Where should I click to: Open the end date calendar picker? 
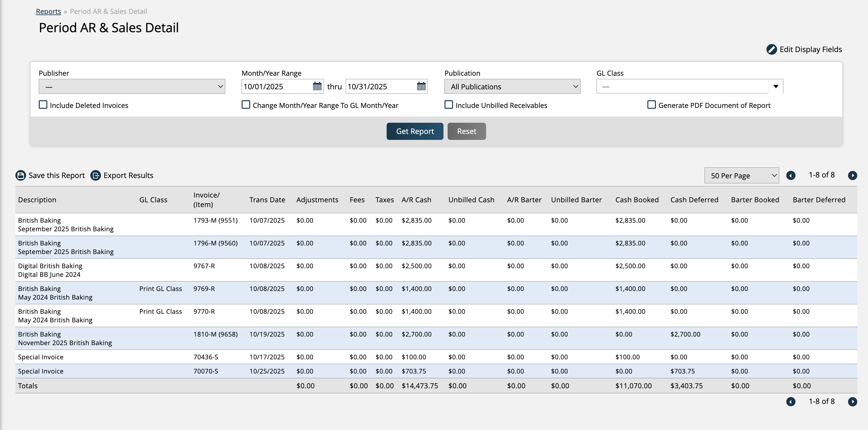[421, 86]
